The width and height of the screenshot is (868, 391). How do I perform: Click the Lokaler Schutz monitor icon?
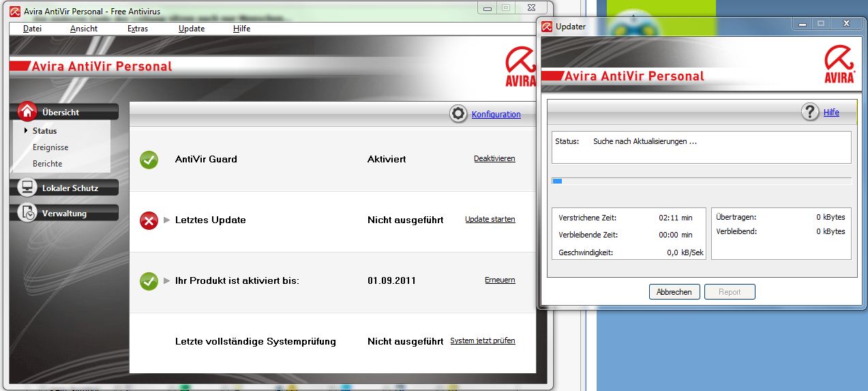click(x=27, y=188)
